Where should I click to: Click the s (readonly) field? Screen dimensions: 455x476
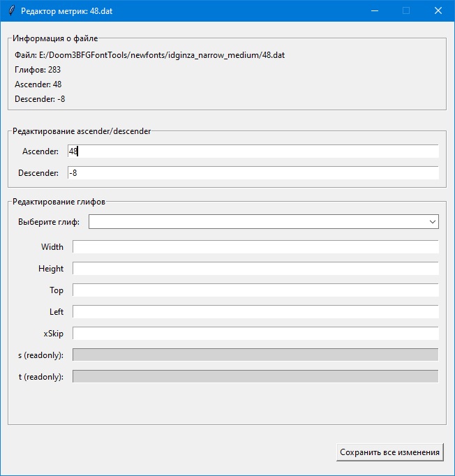(255, 355)
